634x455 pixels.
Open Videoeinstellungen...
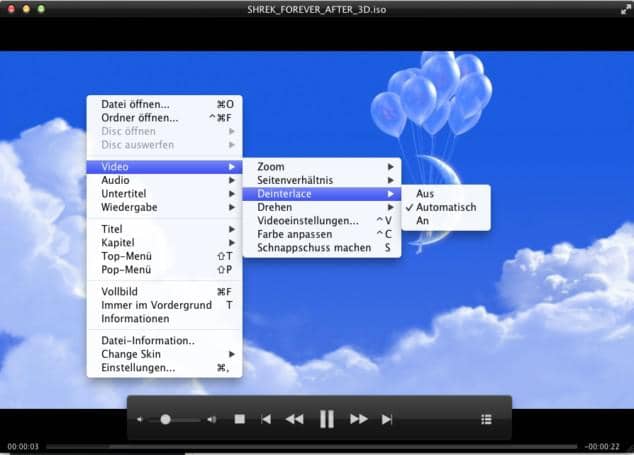click(x=322, y=220)
